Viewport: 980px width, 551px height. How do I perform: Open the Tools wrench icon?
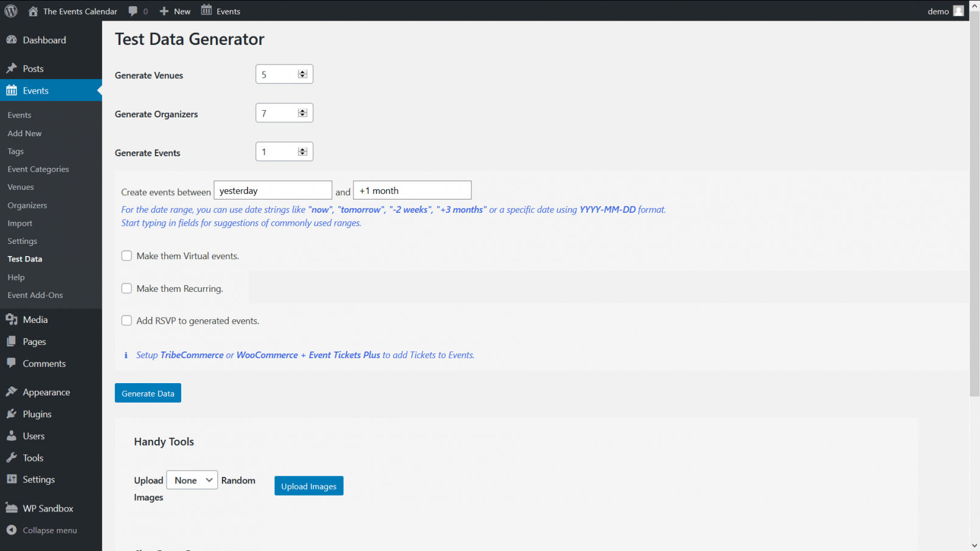[x=13, y=457]
